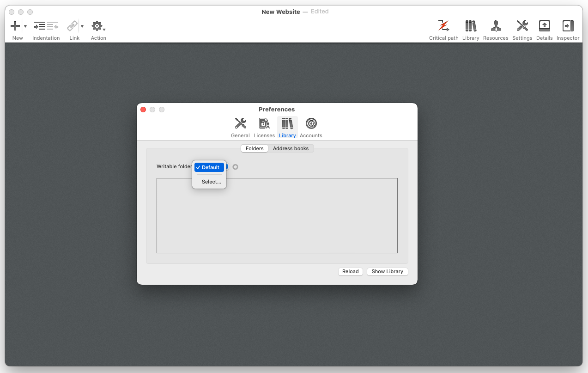Screen dimensions: 588x373
Task: Choose Select... in Writable folder menu
Action: pyautogui.click(x=211, y=182)
